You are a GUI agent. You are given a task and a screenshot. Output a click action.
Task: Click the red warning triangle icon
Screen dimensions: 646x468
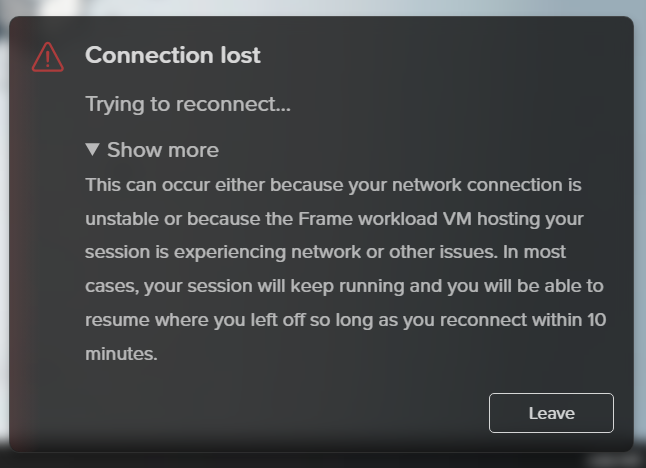click(x=48, y=57)
